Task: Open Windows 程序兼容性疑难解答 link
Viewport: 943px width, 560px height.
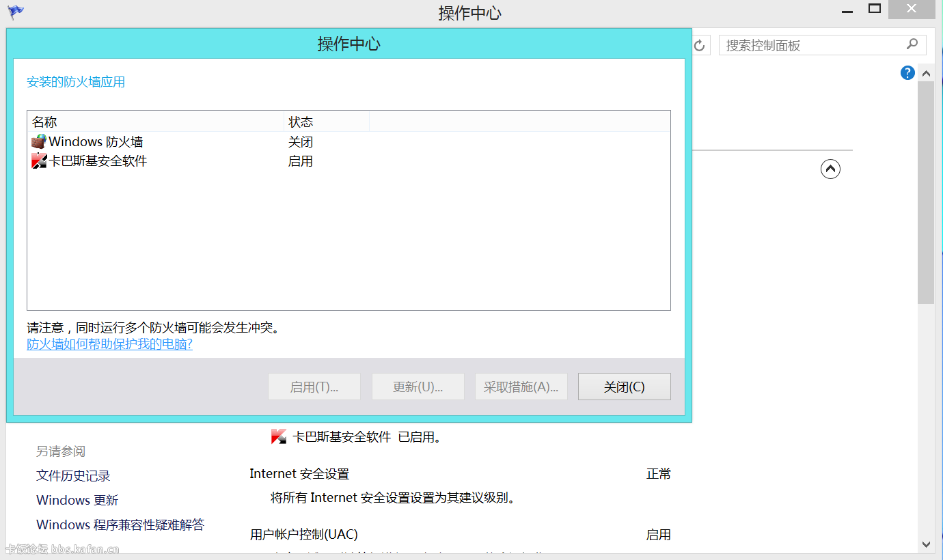Action: 120,525
